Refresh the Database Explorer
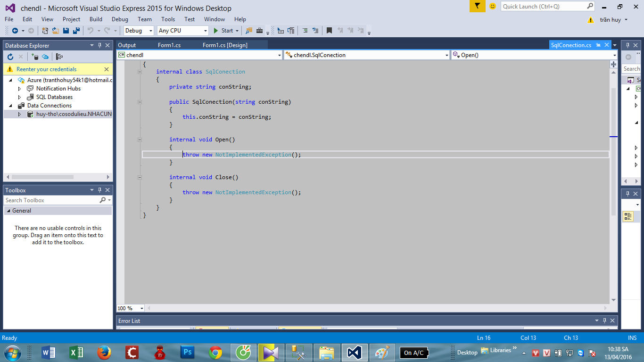The width and height of the screenshot is (644, 362). click(10, 57)
